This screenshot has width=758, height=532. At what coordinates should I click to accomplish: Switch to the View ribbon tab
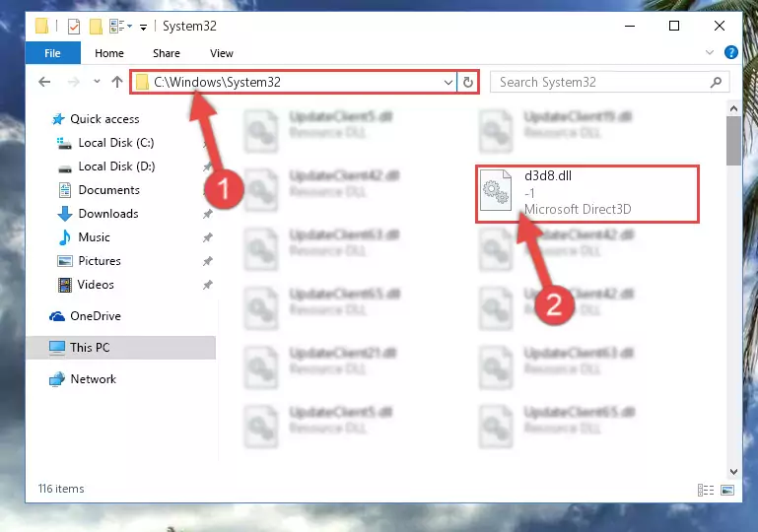click(x=222, y=53)
